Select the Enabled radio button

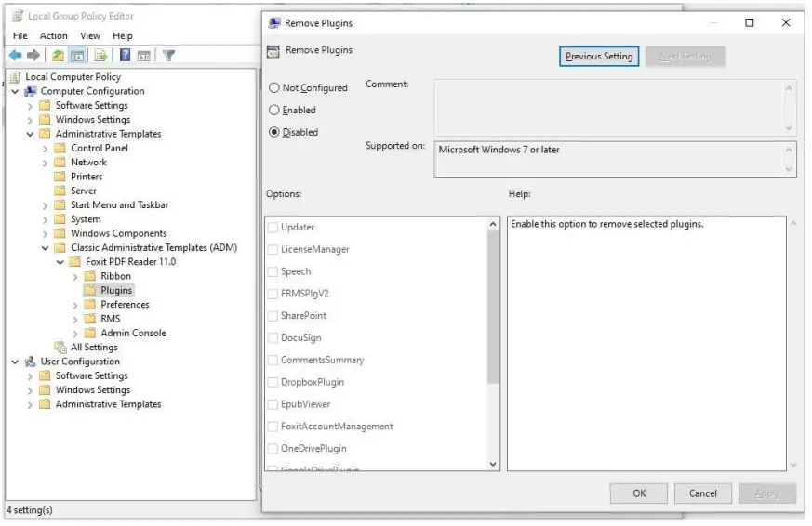click(x=274, y=111)
